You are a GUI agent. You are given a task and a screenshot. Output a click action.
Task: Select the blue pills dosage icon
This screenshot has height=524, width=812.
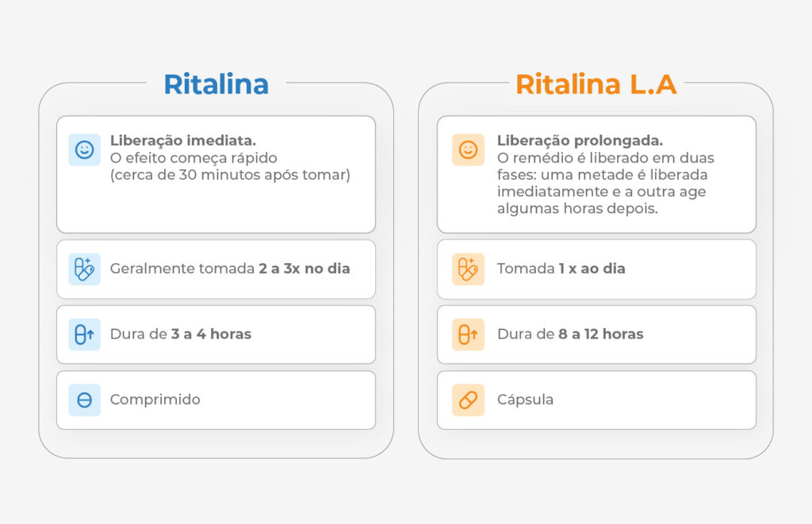pos(84,270)
